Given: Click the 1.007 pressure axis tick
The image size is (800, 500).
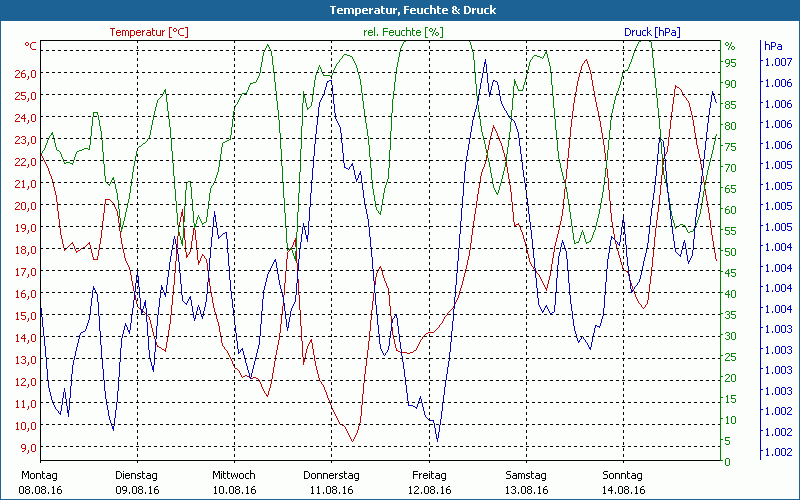Looking at the screenshot, I should [x=777, y=63].
